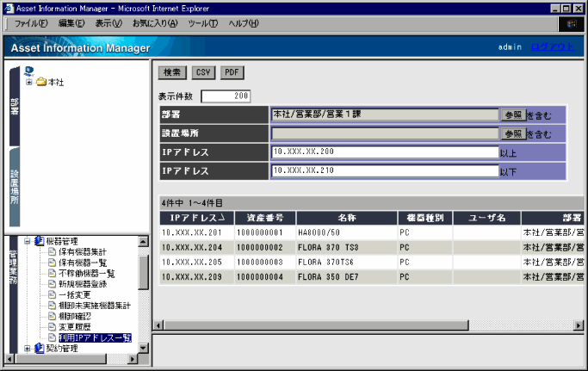Image resolution: width=588 pixels, height=371 pixels.
Task: Sort by the IPアドレス column header
Action: (197, 218)
